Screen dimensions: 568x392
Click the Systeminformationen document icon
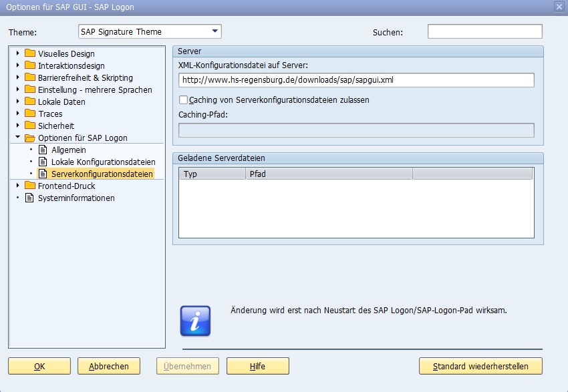pyautogui.click(x=29, y=198)
